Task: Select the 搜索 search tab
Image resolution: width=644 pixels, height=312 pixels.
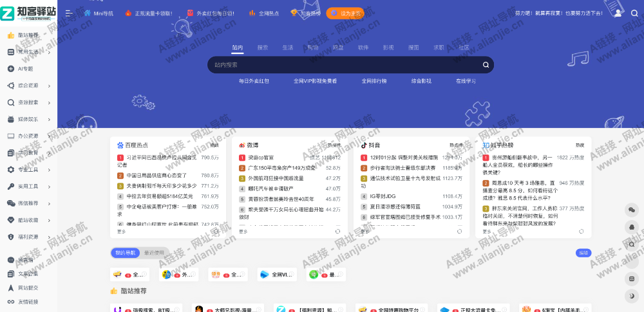Action: click(263, 48)
